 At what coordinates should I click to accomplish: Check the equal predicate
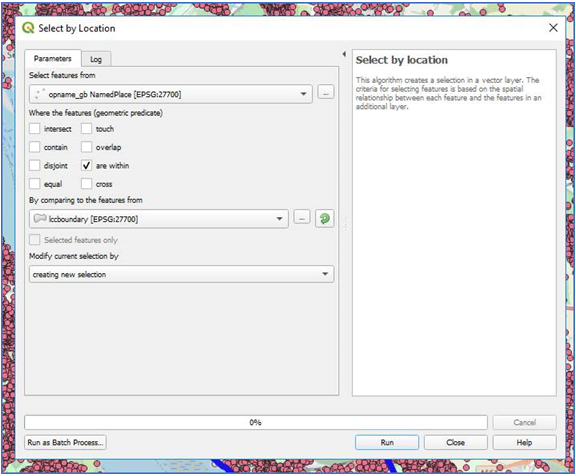coord(35,184)
